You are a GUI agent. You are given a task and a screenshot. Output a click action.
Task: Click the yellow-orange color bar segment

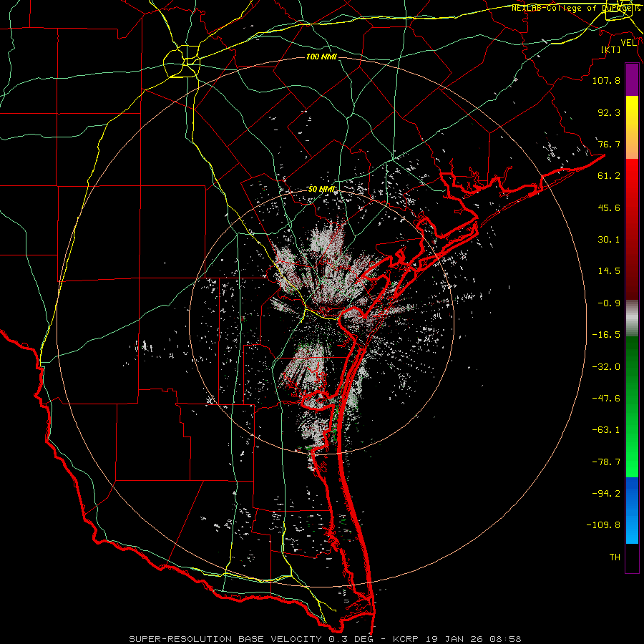(632, 127)
